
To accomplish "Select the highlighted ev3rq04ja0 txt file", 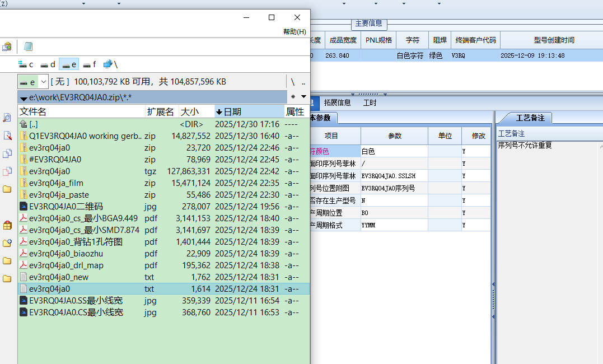I will click(x=163, y=288).
